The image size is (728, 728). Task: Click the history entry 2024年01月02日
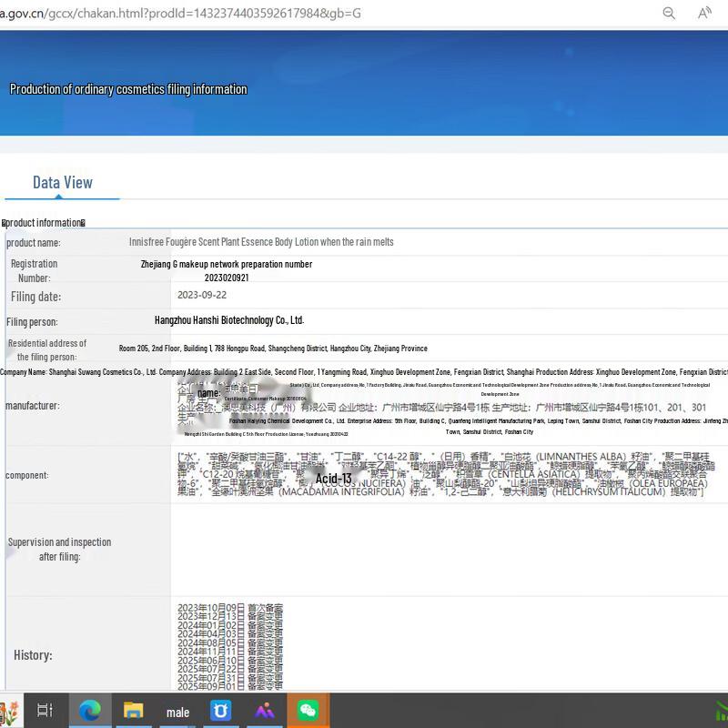click(230, 625)
